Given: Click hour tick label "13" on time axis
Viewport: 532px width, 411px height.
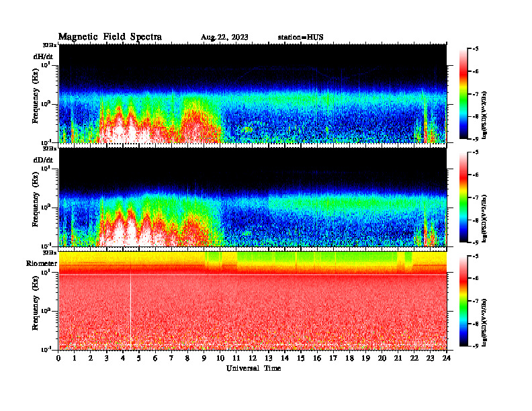Looking at the screenshot, I should click(269, 359).
